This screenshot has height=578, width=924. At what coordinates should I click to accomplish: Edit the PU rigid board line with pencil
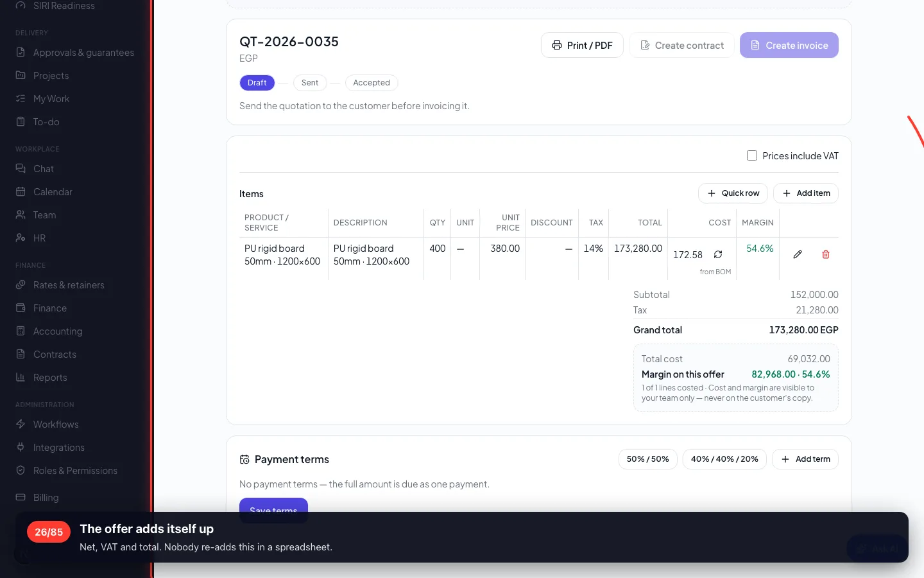click(x=798, y=254)
